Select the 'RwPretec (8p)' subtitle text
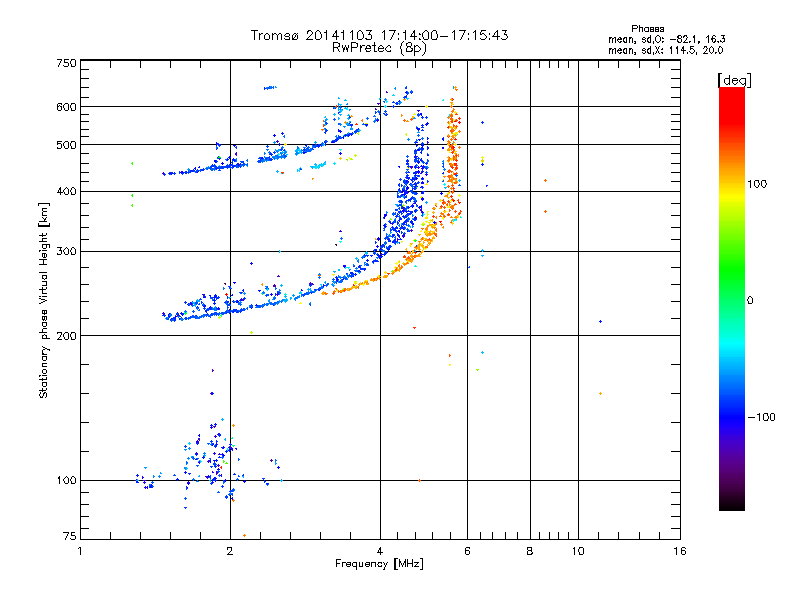 pos(379,48)
